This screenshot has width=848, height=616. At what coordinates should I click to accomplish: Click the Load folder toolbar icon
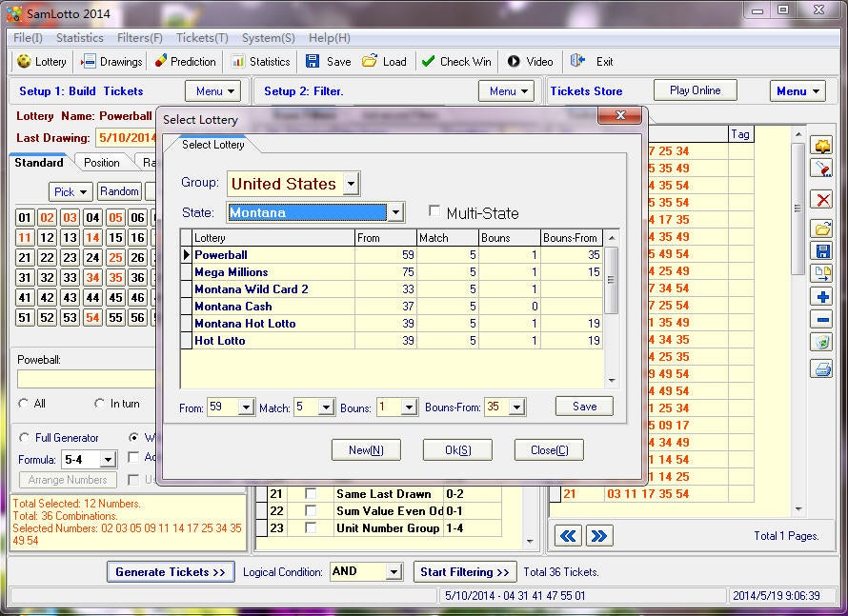click(370, 61)
